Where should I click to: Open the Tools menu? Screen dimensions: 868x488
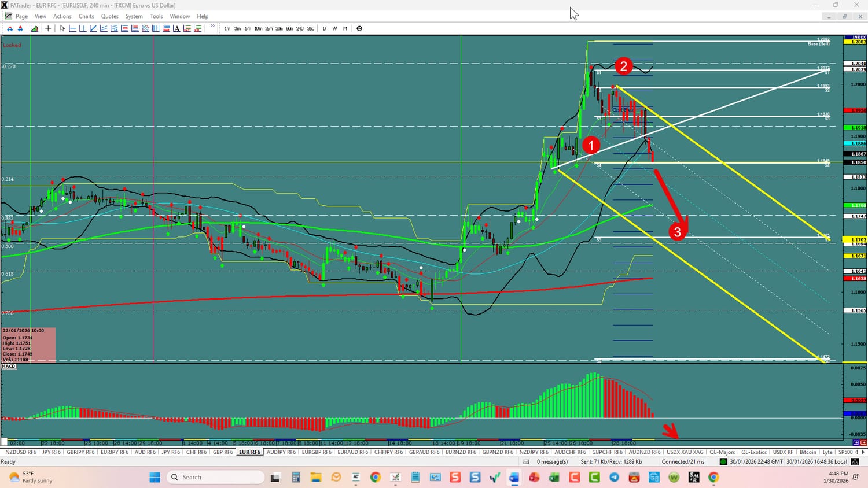[x=156, y=16]
